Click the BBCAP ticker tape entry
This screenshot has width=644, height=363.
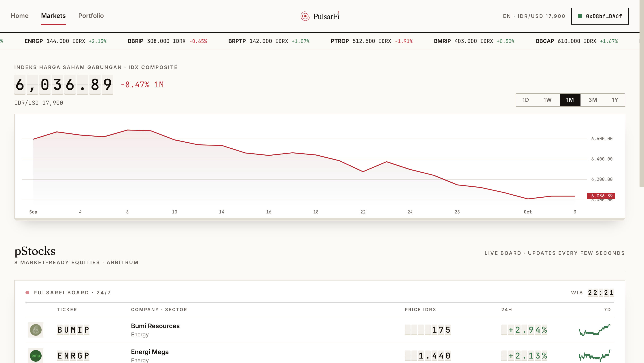(577, 41)
